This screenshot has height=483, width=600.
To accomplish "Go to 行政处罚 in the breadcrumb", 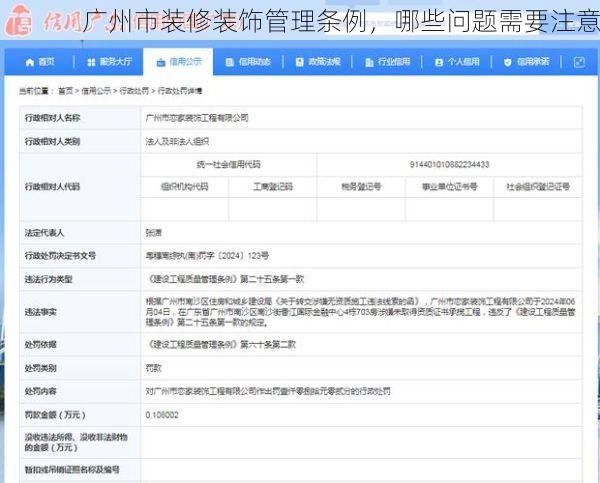I will point(134,91).
